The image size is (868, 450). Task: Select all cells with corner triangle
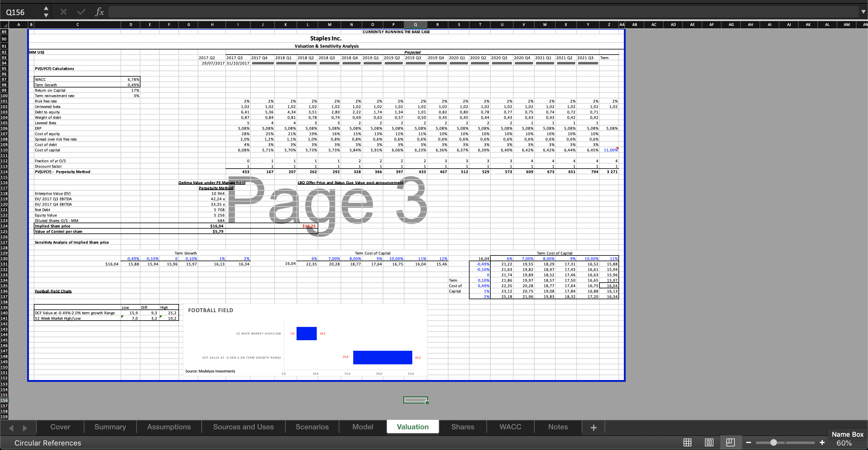pyautogui.click(x=5, y=25)
